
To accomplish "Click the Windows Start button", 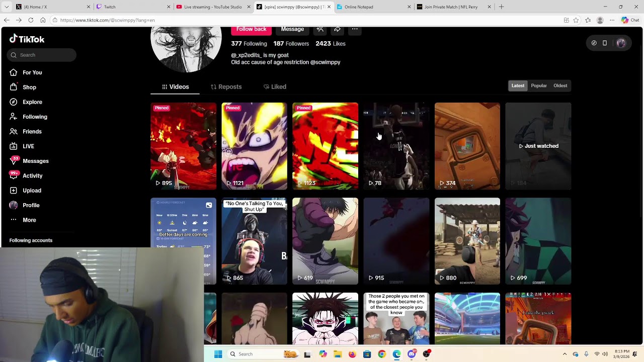I will [218, 354].
